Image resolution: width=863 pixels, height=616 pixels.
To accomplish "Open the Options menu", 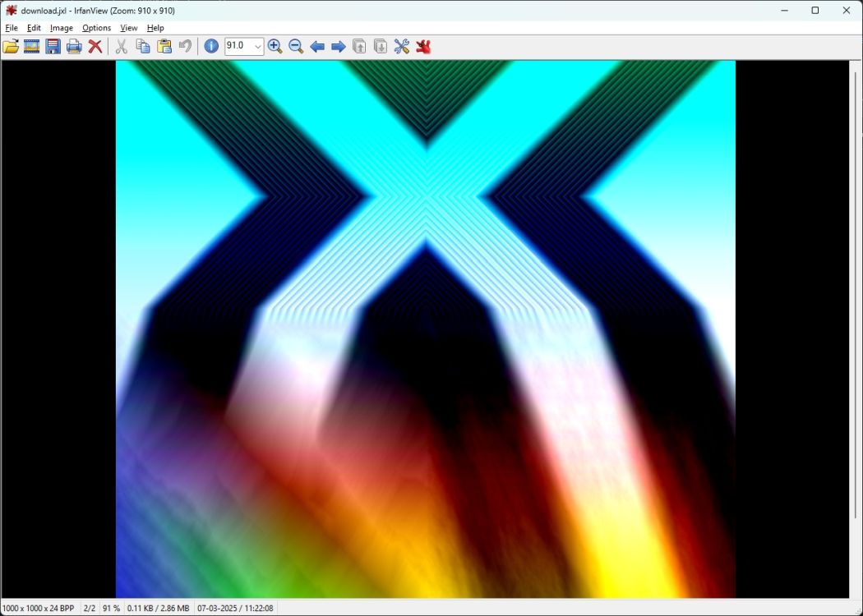I will point(96,27).
